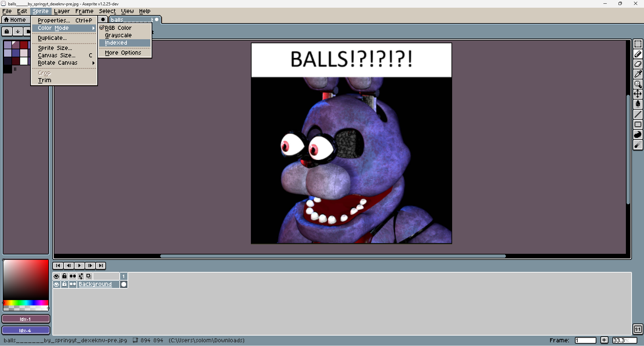Select the Contour tool
The image size is (644, 346).
click(638, 134)
